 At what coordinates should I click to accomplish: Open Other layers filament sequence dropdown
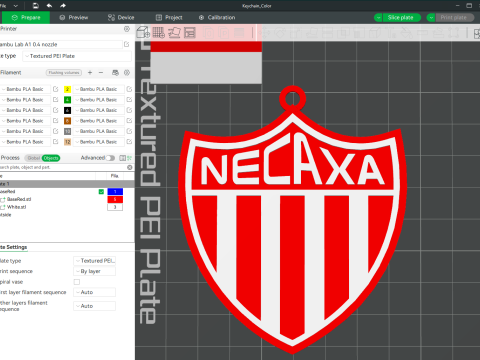[x=94, y=306]
